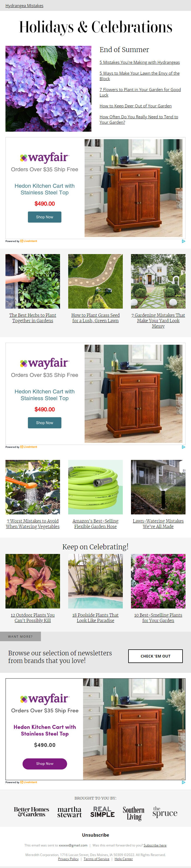The image size is (191, 868).
Task: Open the Martha Stewart logo
Action: (70, 812)
